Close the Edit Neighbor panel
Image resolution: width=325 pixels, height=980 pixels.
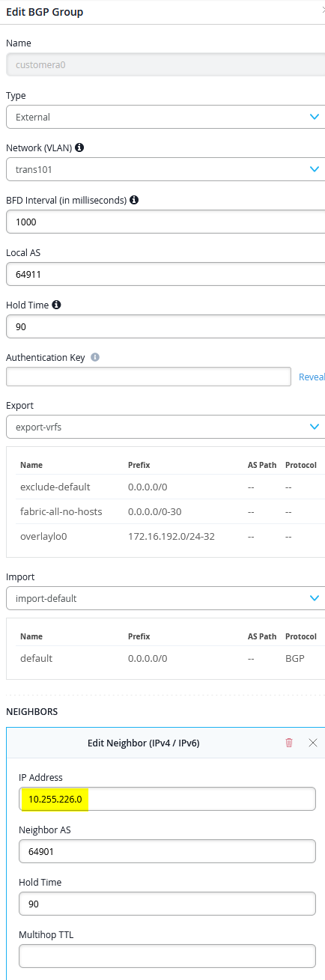[313, 743]
